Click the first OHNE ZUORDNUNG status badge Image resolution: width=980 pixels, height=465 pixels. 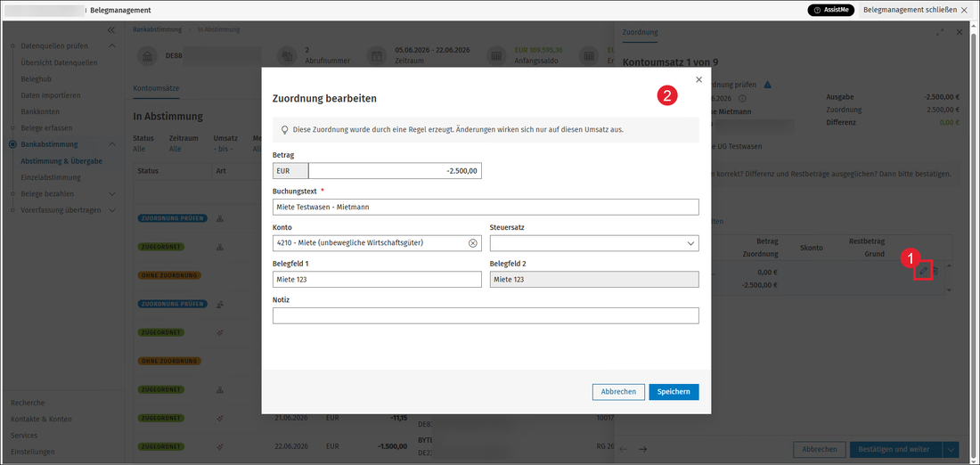click(168, 275)
